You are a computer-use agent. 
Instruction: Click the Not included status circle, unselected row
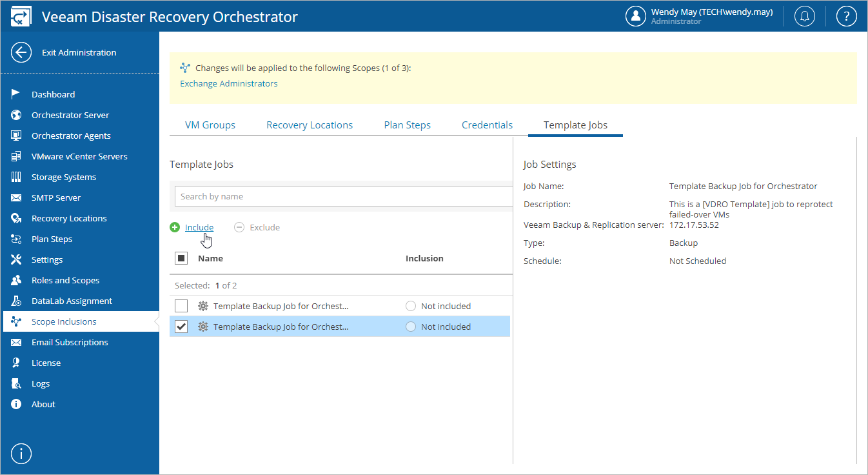(411, 306)
